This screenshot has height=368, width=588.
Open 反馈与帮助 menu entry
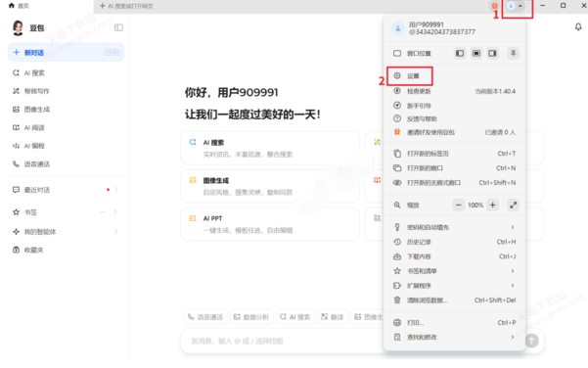pyautogui.click(x=455, y=119)
